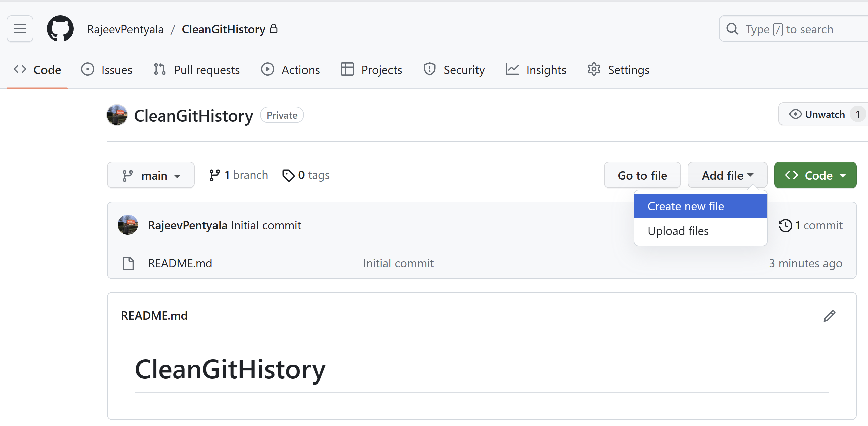Toggle the Add file dropdown
868x426 pixels.
click(x=727, y=175)
